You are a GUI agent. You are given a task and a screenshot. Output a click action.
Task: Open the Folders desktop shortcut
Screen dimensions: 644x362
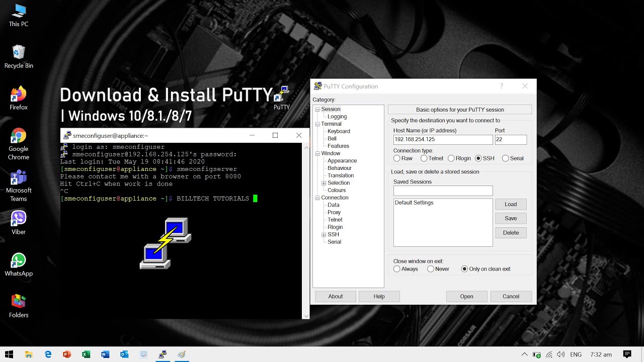click(19, 306)
